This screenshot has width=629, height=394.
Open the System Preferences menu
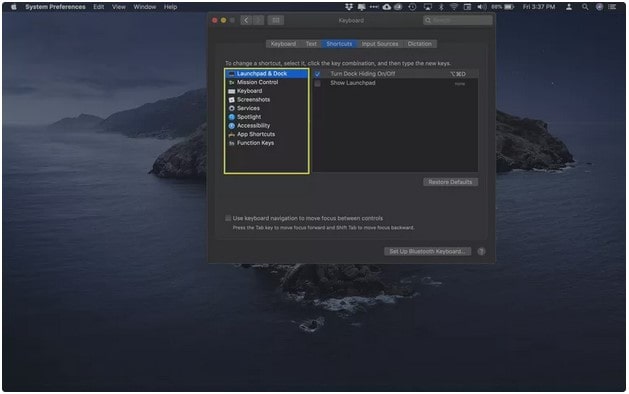click(55, 7)
